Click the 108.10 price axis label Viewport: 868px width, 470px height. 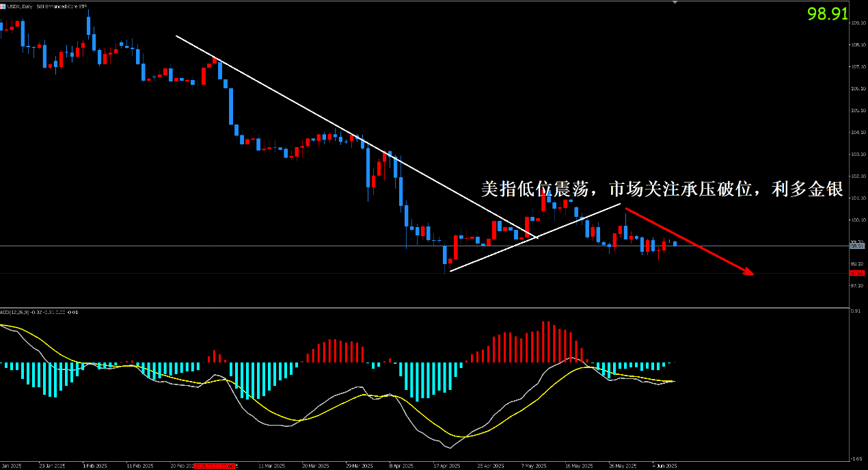coord(858,44)
